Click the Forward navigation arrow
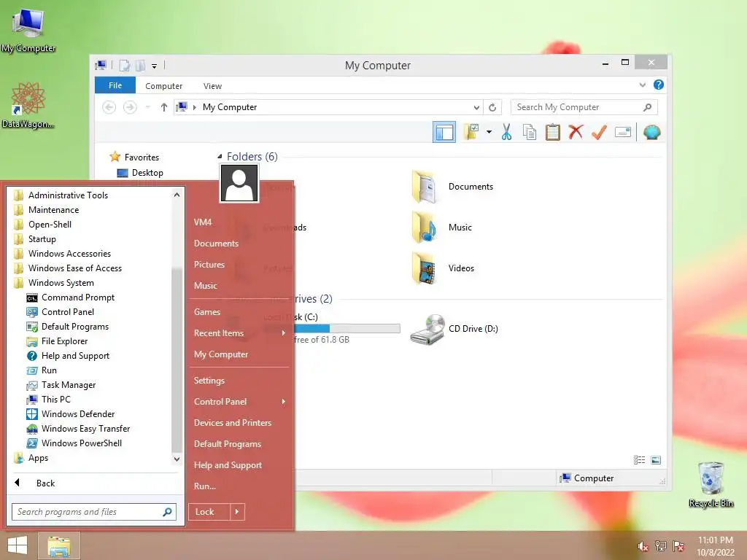 click(x=130, y=107)
